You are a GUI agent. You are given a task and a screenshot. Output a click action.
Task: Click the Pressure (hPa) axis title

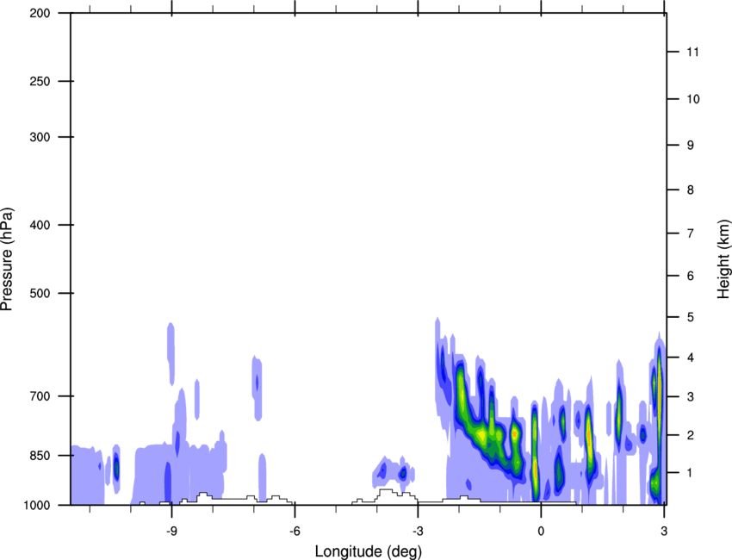coord(7,259)
